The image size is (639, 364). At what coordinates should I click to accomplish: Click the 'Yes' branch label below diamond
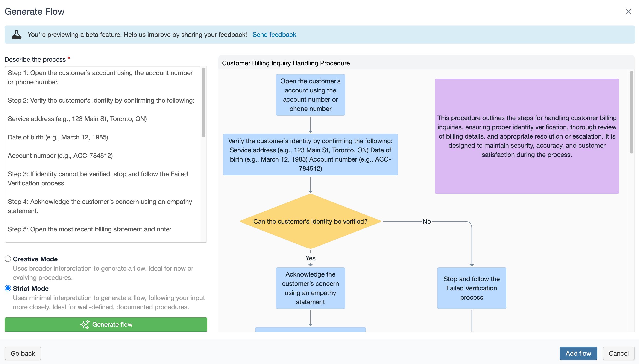click(310, 258)
